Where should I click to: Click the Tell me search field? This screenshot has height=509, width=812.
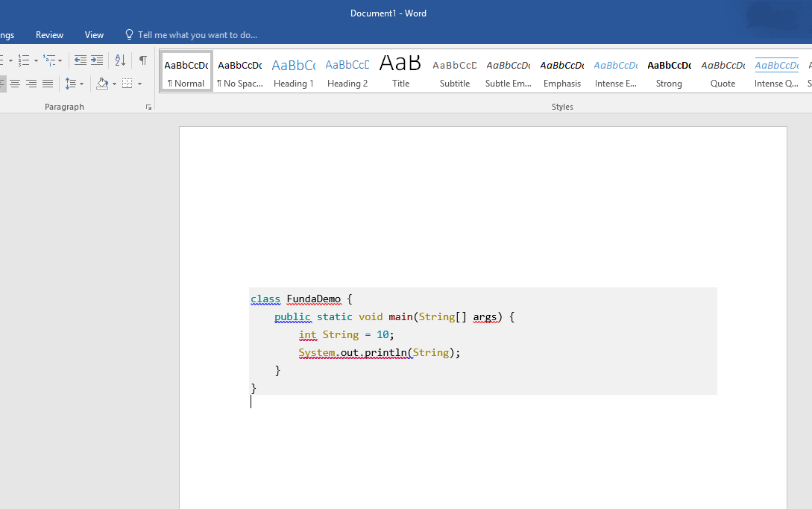click(x=198, y=35)
